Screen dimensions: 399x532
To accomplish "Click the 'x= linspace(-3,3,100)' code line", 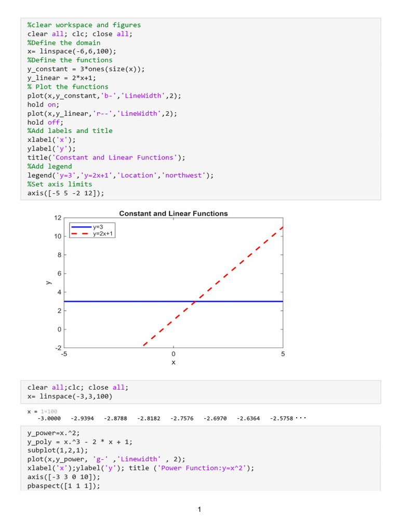I will pyautogui.click(x=70, y=396).
